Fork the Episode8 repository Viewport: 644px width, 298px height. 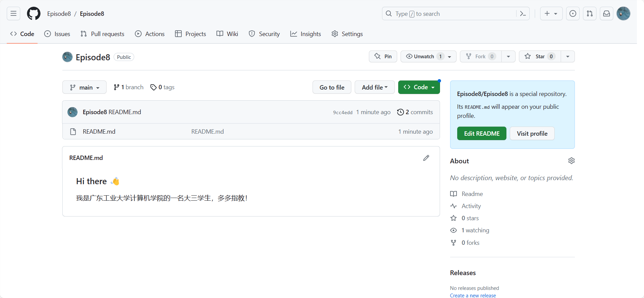[x=480, y=56]
